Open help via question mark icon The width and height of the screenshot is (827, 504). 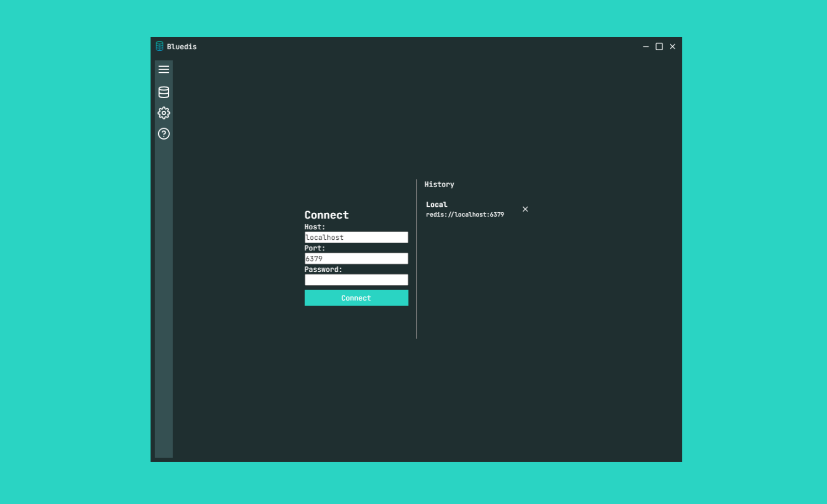coord(164,134)
